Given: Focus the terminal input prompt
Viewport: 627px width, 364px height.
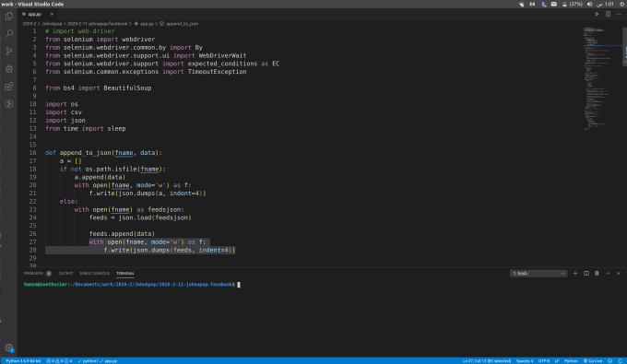Looking at the screenshot, I should (x=239, y=285).
